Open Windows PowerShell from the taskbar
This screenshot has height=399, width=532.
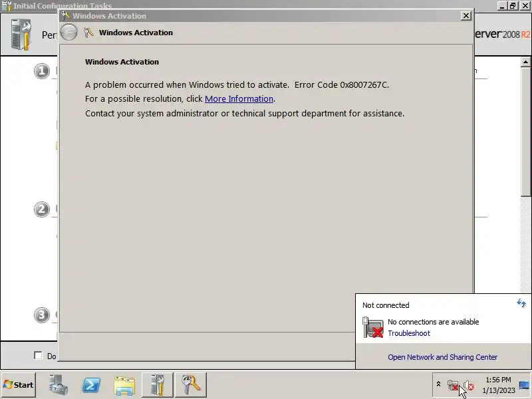[91, 385]
